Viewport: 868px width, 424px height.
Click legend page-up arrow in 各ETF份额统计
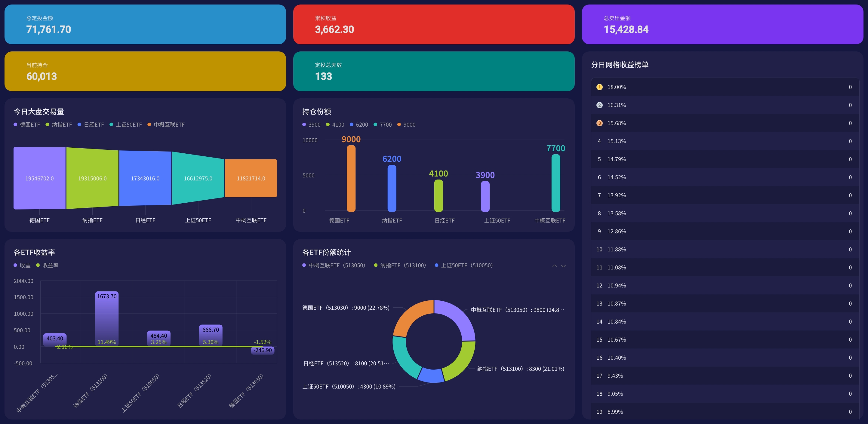click(x=555, y=266)
